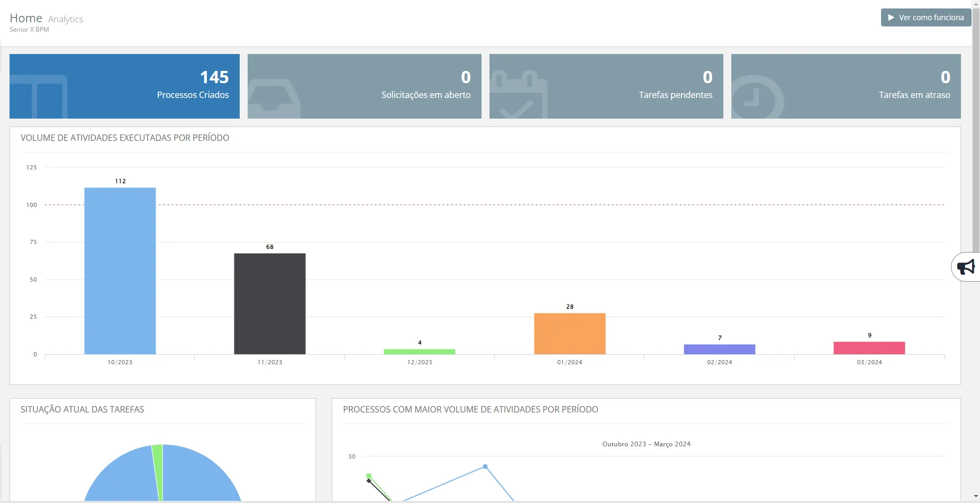Click the dark 11/2023 bar
The image size is (980, 503).
tap(270, 303)
